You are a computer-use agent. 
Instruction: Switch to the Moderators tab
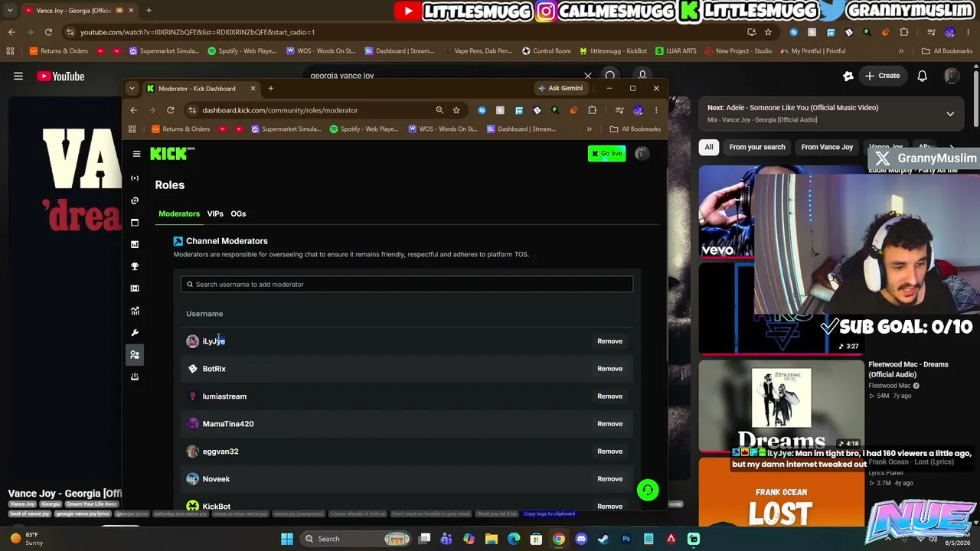pyautogui.click(x=179, y=214)
